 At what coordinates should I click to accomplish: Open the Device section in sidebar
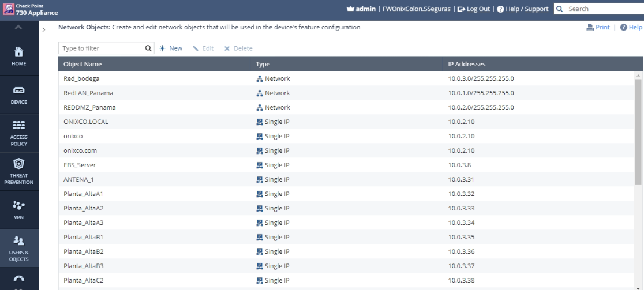click(19, 95)
